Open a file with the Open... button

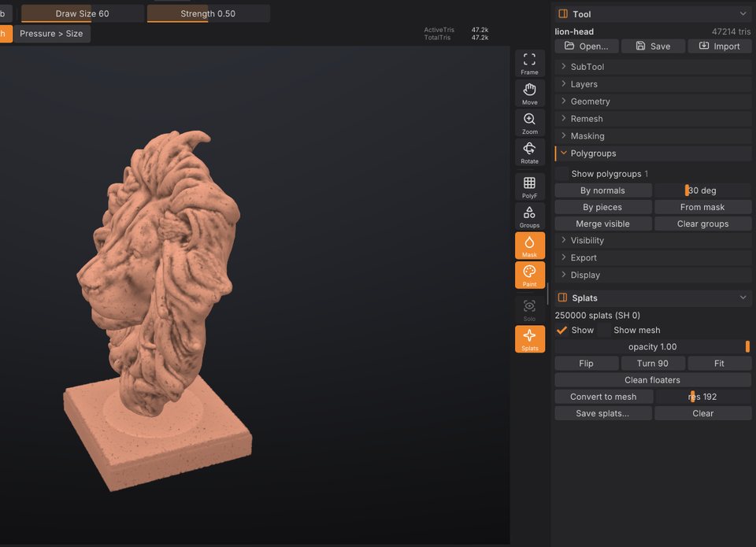click(x=586, y=46)
